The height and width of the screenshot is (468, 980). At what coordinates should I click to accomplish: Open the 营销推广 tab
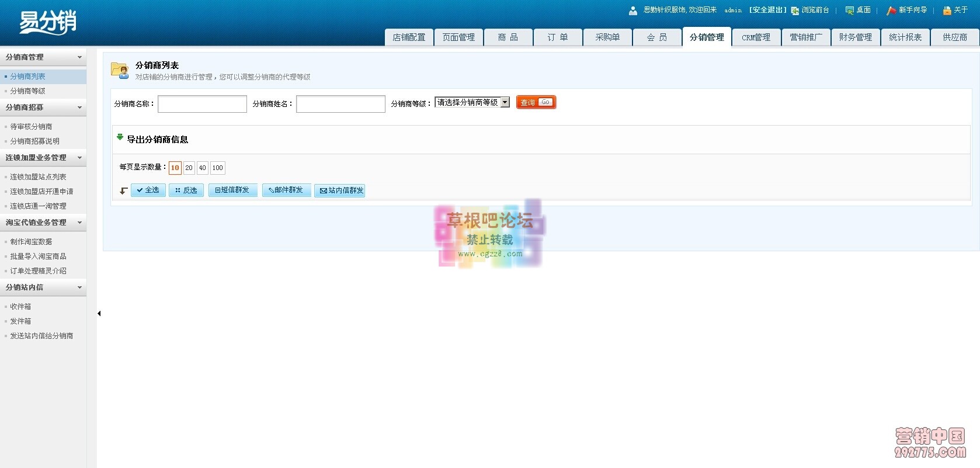coord(806,37)
